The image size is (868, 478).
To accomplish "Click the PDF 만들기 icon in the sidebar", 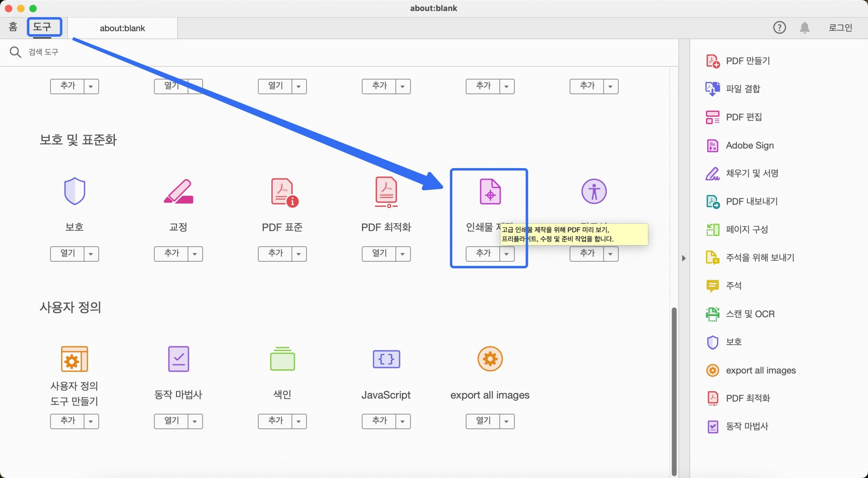I will coord(713,61).
